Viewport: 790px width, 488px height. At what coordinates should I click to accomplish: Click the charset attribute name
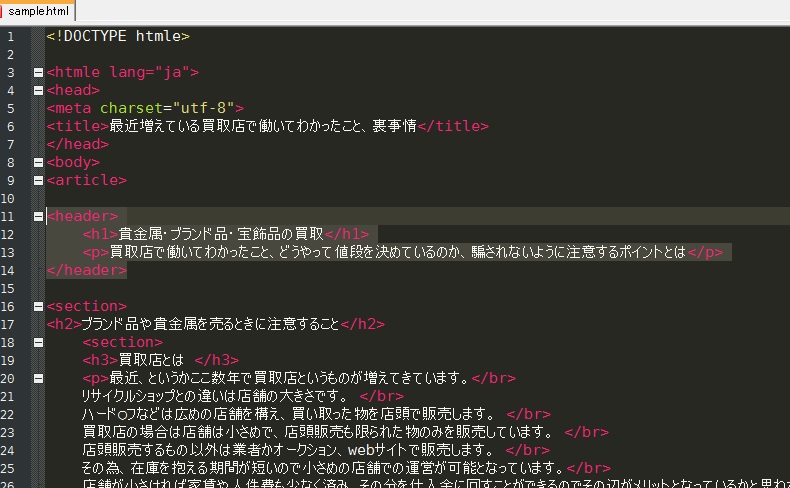click(x=131, y=108)
